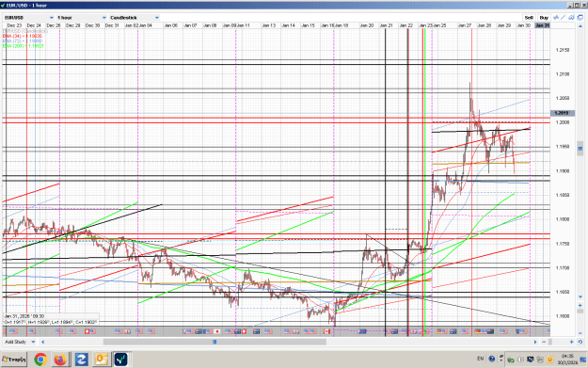Click the Canada flag economic event marker
The height and width of the screenshot is (368, 588).
click(326, 331)
